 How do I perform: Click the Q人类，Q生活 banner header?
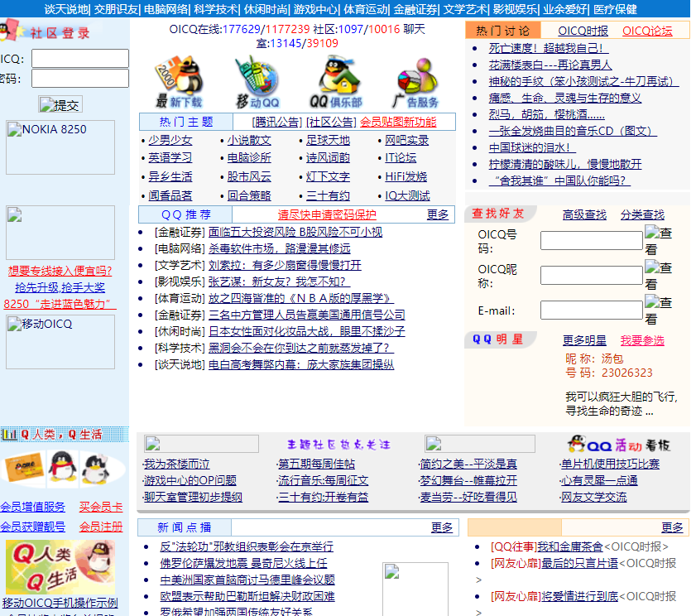click(65, 435)
